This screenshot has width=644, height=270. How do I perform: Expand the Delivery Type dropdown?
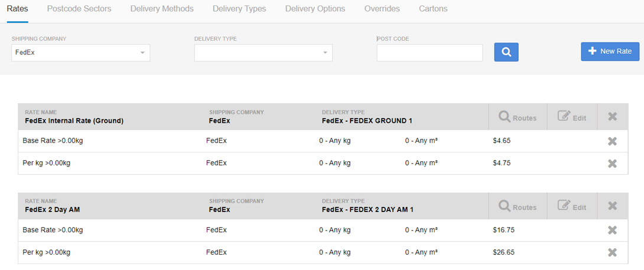[x=263, y=53]
